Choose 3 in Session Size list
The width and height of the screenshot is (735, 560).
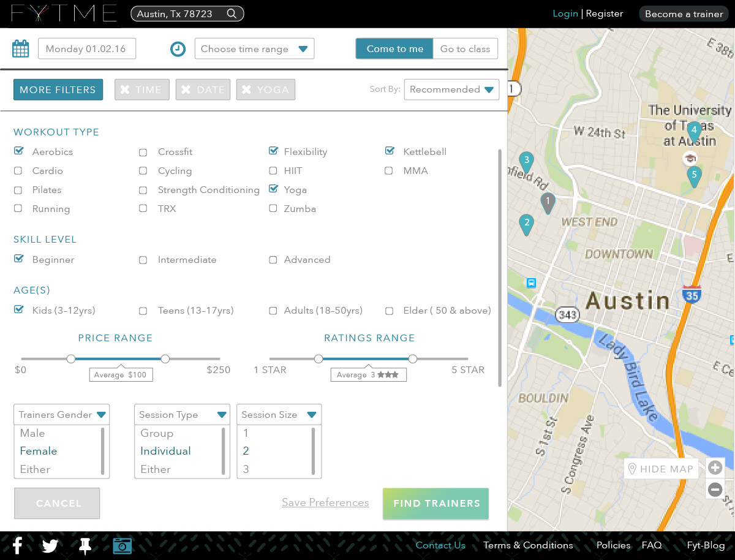[x=246, y=469]
